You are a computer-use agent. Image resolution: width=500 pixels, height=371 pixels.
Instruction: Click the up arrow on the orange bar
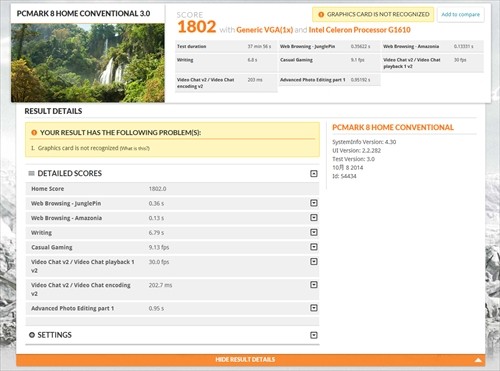click(478, 360)
